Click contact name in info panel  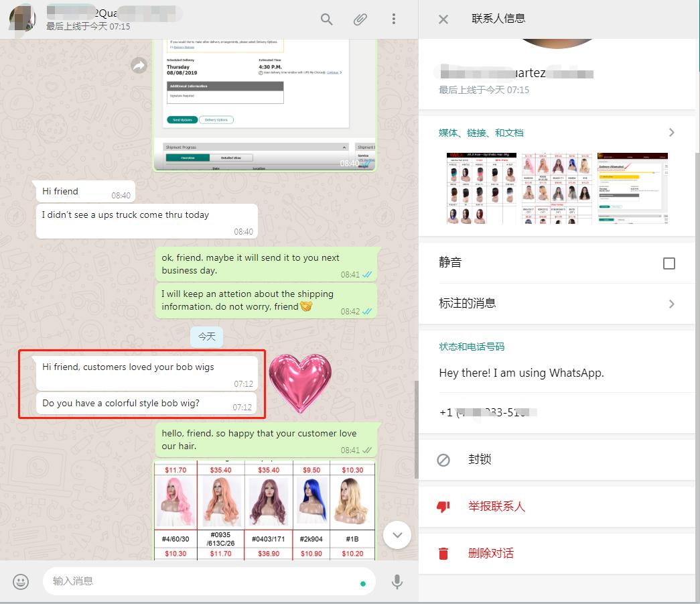[517, 73]
